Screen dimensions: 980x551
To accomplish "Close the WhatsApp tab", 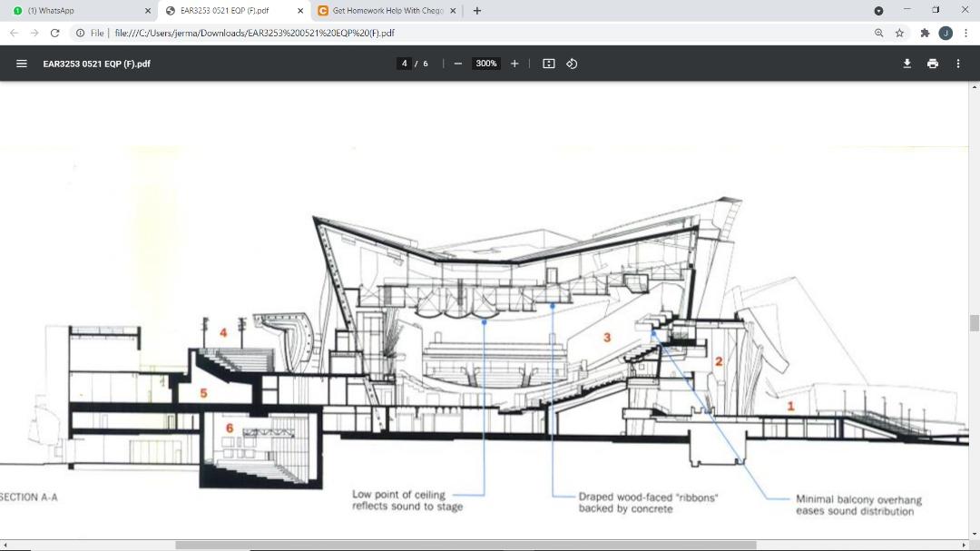I will [x=148, y=11].
